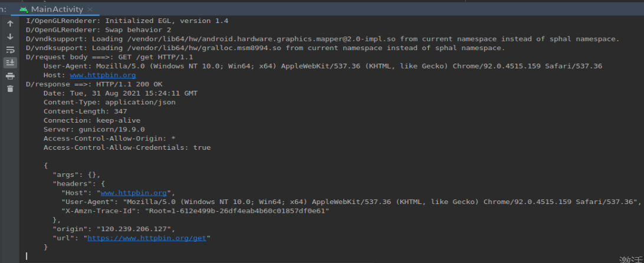The height and width of the screenshot is (263, 644).
Task: Close the MainActivity tab
Action: pyautogui.click(x=90, y=9)
